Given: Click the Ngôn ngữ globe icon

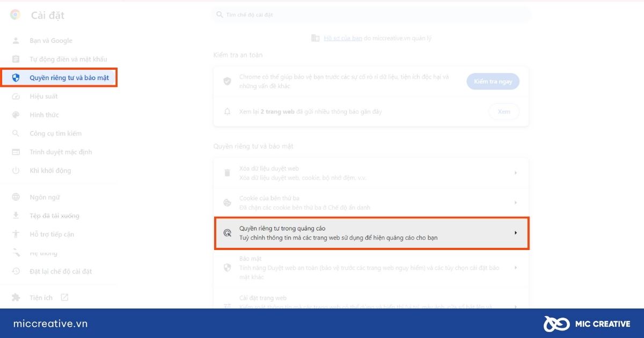Looking at the screenshot, I should pos(16,197).
